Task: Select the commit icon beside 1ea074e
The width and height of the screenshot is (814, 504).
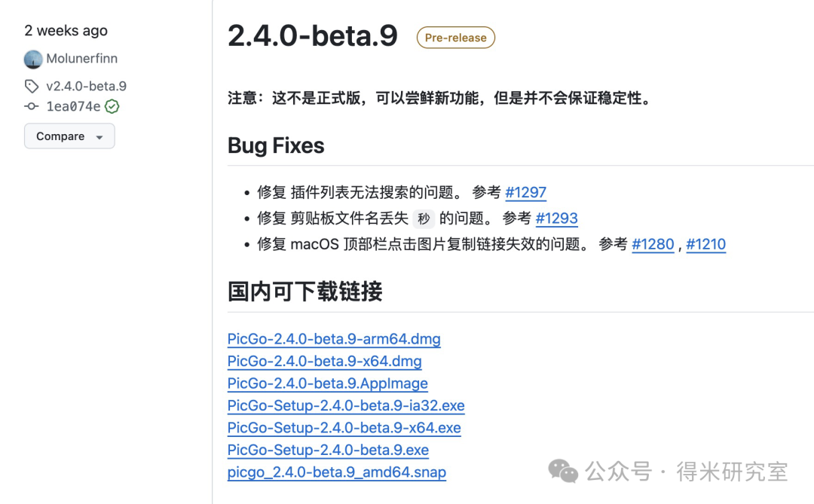Action: point(31,106)
